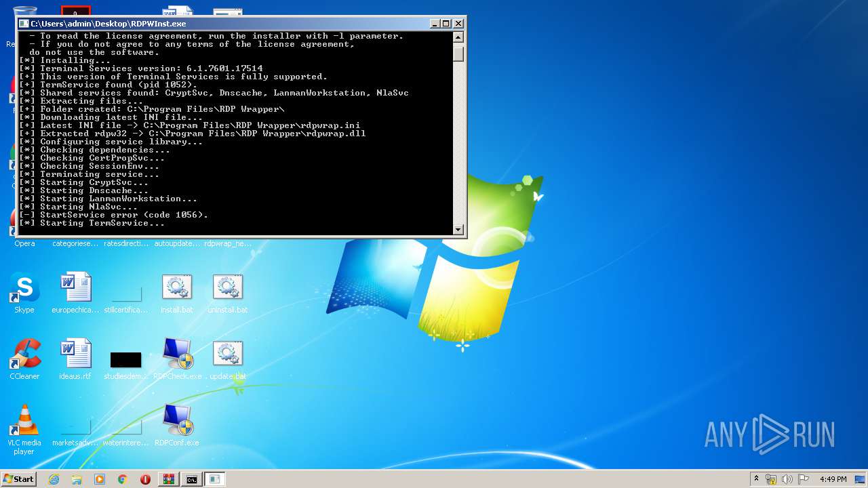Click the autoupdate file label
Screen dimensions: 868x488
[177, 243]
